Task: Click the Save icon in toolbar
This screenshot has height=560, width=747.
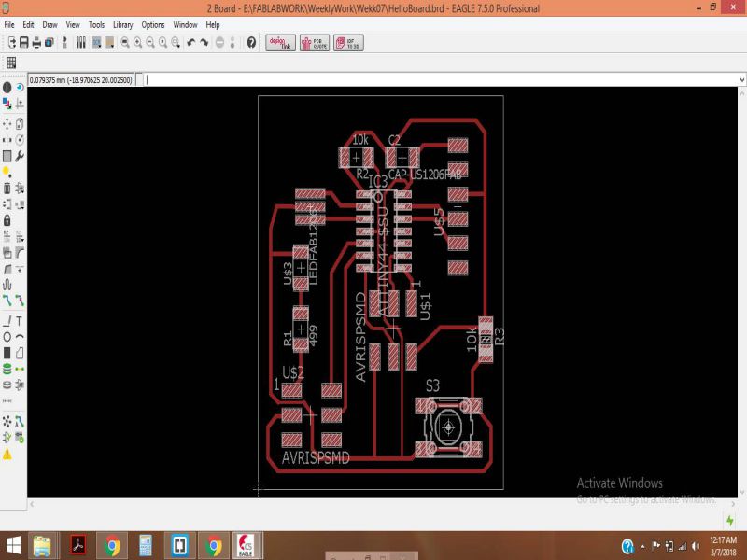Action: (x=24, y=42)
